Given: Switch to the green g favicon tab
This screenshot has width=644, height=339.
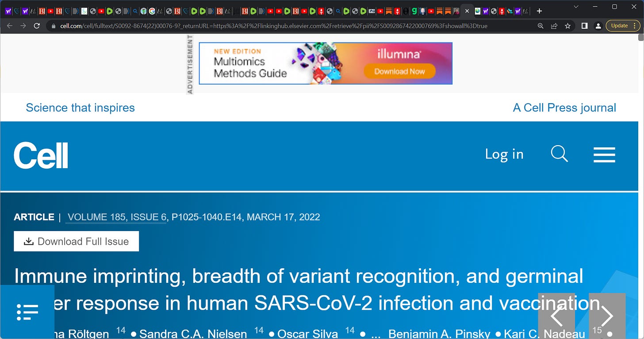Looking at the screenshot, I should (414, 11).
